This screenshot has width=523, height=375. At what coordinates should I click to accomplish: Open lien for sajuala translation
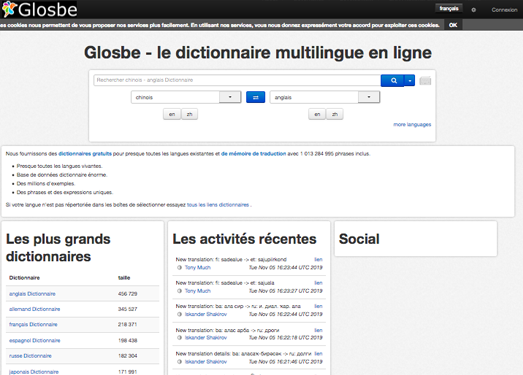(x=318, y=283)
